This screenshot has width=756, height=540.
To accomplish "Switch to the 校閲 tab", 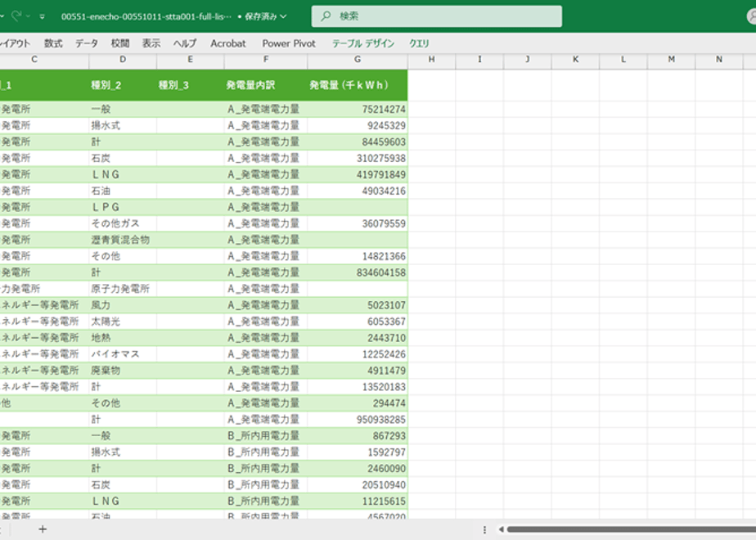I will point(120,43).
